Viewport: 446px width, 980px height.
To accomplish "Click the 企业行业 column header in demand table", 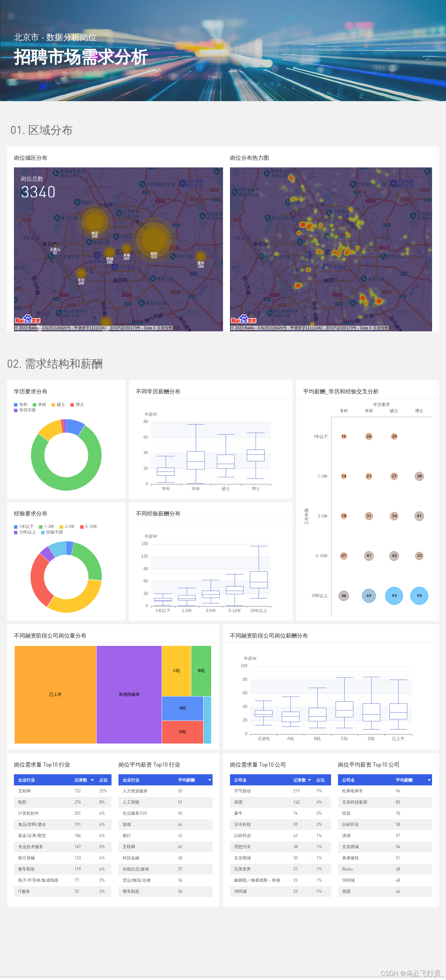I will (26, 780).
